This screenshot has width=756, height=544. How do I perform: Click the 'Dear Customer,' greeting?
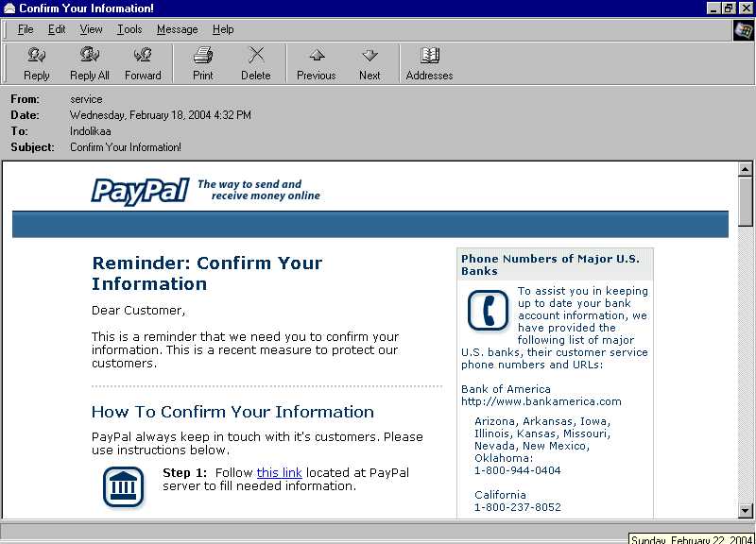pyautogui.click(x=138, y=311)
